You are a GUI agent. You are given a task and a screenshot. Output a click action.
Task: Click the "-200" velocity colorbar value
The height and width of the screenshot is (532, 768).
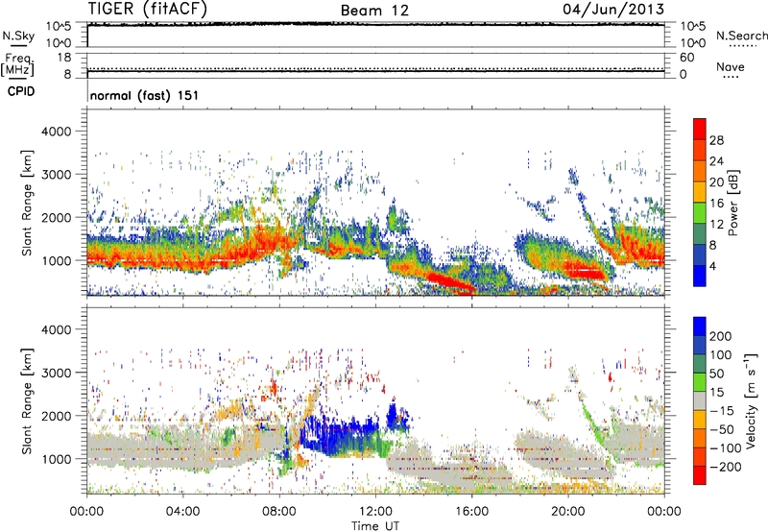point(725,467)
